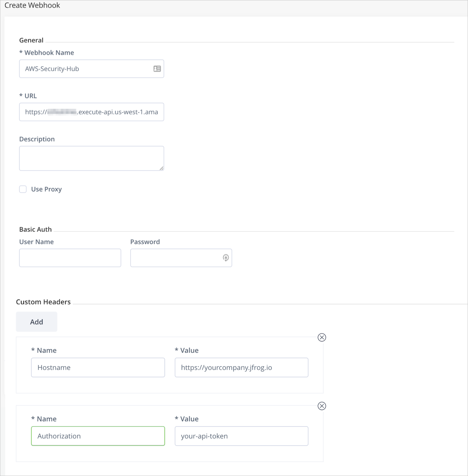Click the Basic Auth section heading

point(35,229)
